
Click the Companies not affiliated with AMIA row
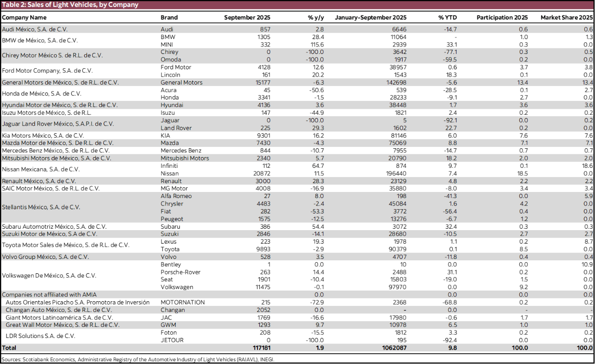(x=49, y=295)
